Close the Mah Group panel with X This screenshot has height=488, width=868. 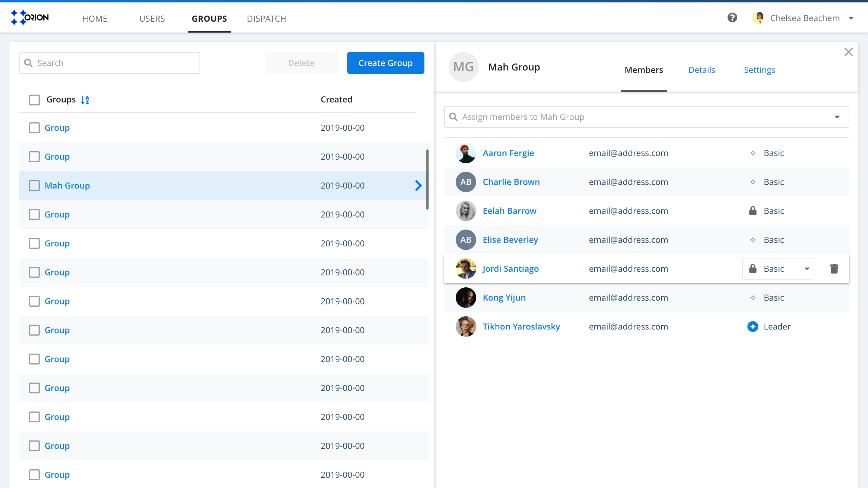pos(848,52)
